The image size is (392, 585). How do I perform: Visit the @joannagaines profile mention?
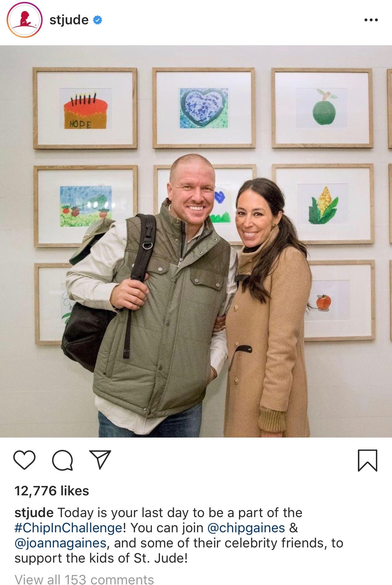(x=60, y=543)
